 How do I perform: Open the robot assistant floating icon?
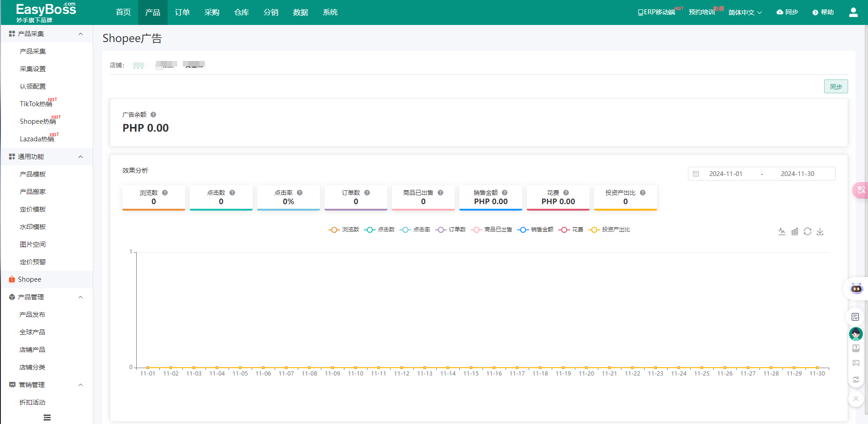856,289
